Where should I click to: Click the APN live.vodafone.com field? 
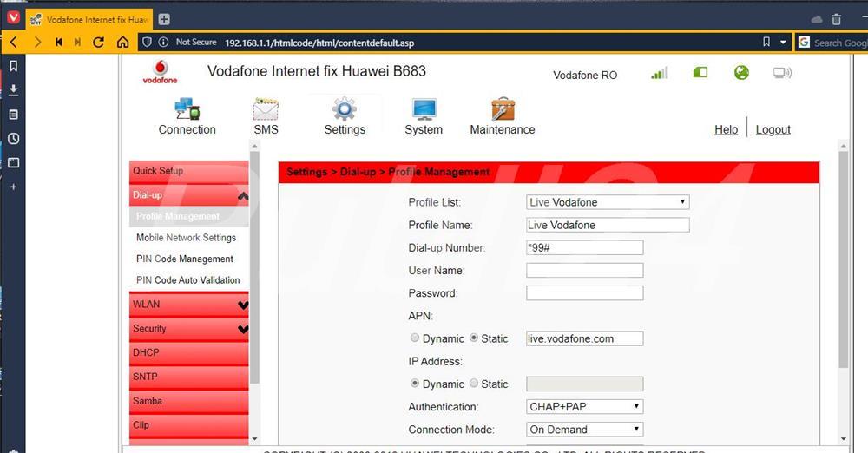coord(584,338)
